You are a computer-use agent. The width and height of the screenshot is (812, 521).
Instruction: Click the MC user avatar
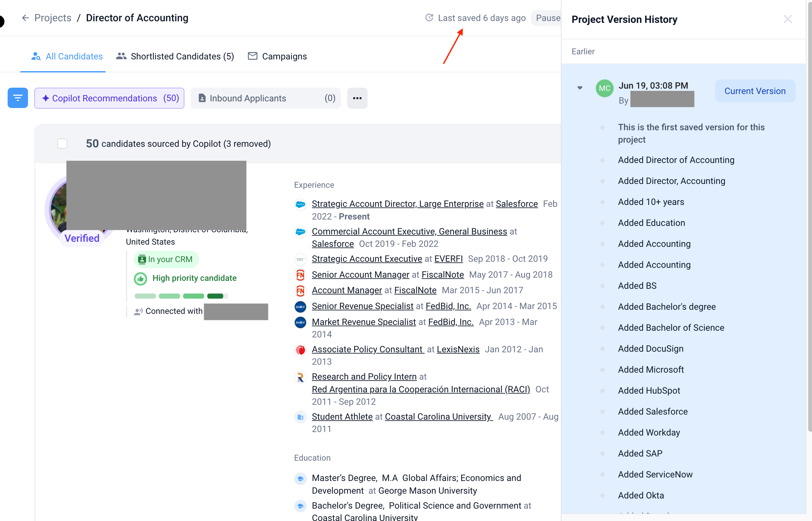[604, 88]
